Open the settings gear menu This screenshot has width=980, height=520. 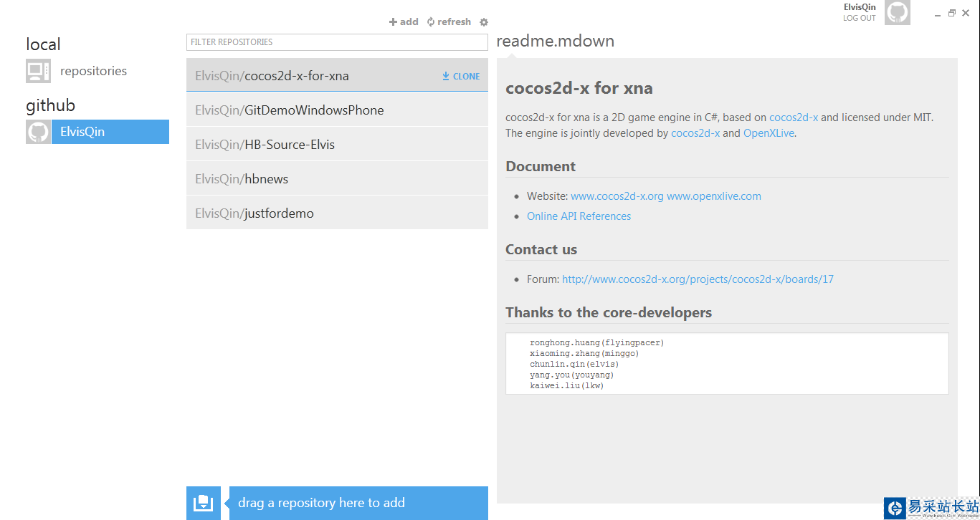coord(484,22)
